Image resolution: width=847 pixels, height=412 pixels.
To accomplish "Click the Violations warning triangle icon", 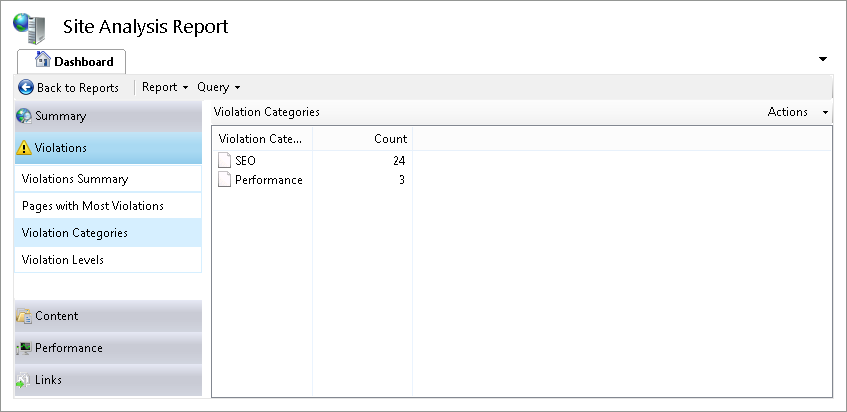I will 24,148.
